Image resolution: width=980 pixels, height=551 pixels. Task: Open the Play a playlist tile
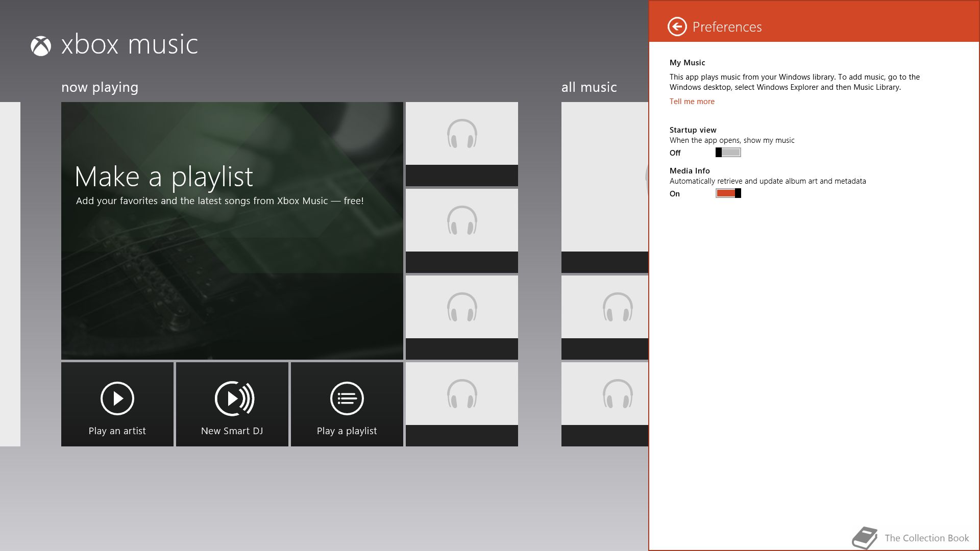click(347, 404)
